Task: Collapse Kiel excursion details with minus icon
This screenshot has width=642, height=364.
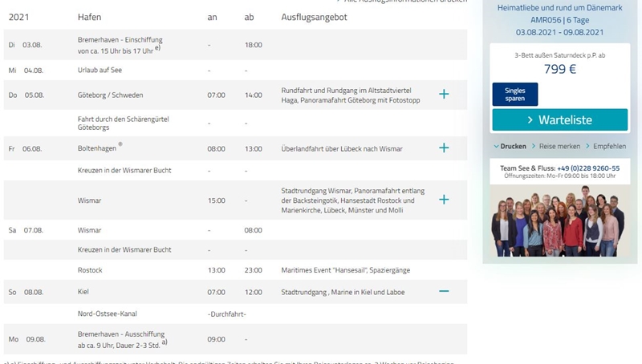Action: (x=444, y=291)
